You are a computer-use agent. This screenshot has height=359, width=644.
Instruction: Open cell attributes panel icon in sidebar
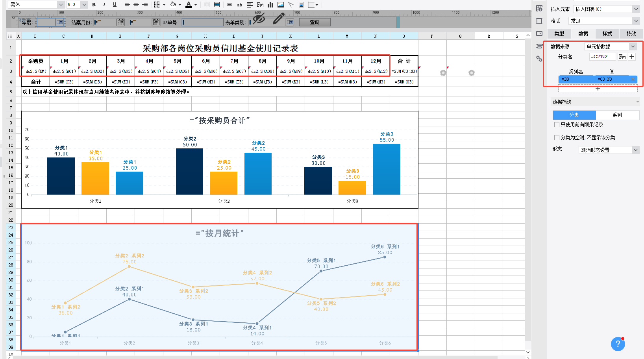[x=539, y=8]
